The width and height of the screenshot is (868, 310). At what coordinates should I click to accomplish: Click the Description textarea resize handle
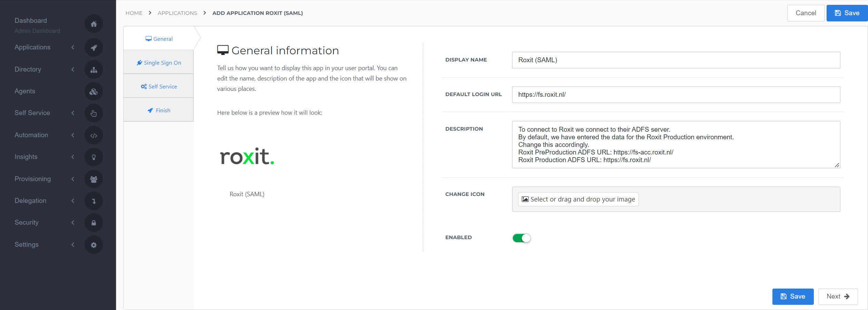click(x=837, y=165)
